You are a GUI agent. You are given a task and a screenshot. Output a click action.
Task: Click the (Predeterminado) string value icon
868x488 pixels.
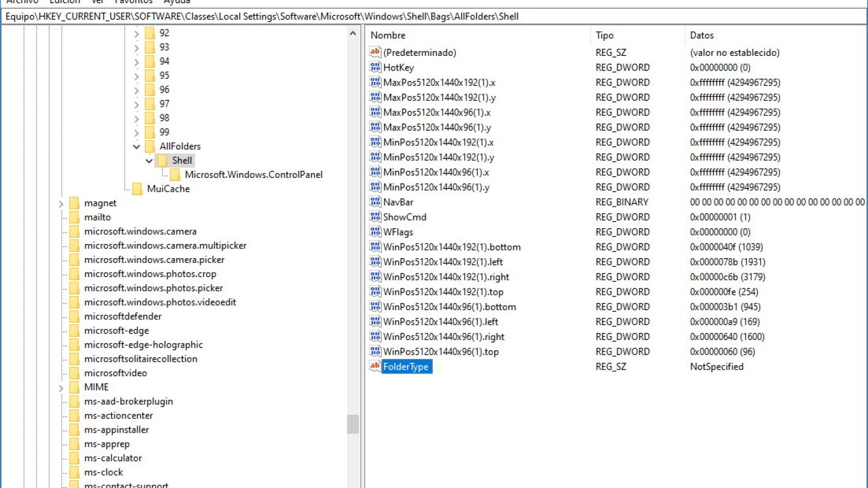(x=375, y=52)
